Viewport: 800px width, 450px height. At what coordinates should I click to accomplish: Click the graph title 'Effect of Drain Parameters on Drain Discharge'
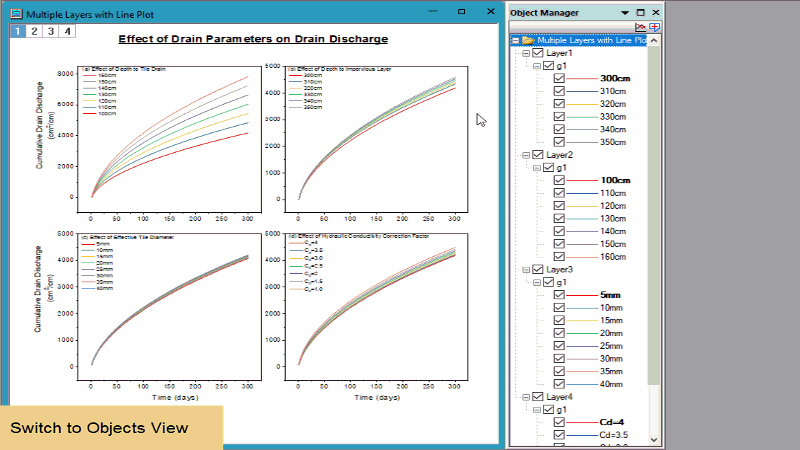click(x=253, y=39)
